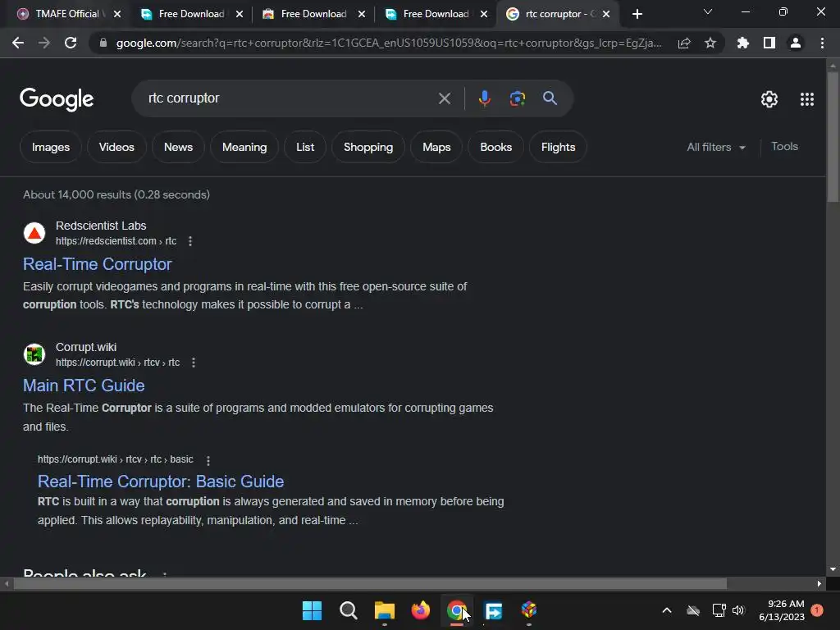This screenshot has height=630, width=840.
Task: Open Windows taskbar search
Action: 348,610
